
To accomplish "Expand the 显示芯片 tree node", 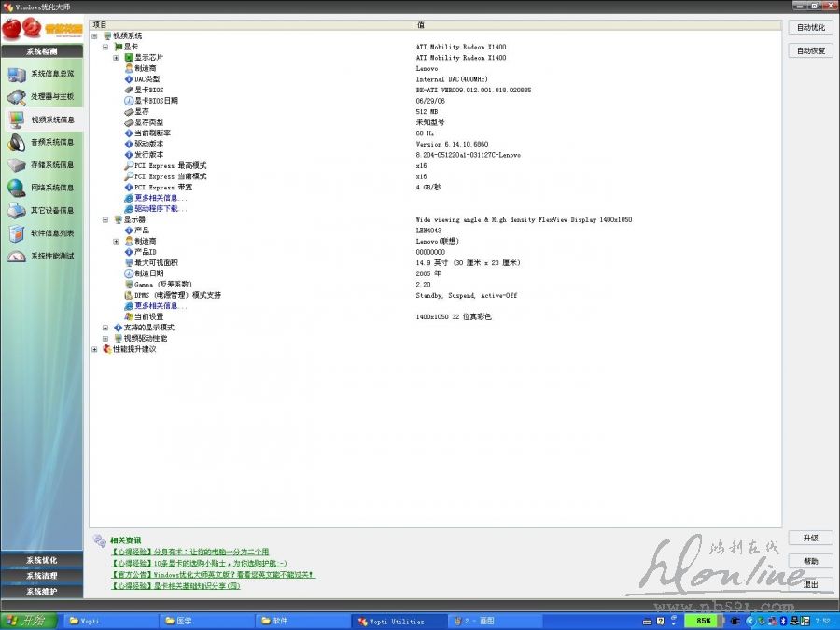I will point(116,58).
